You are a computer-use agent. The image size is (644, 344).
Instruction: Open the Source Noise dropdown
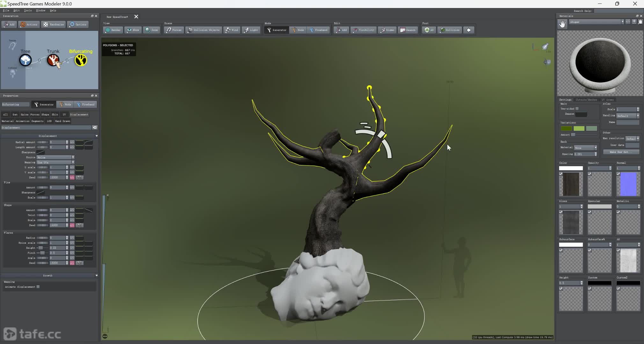click(x=55, y=157)
